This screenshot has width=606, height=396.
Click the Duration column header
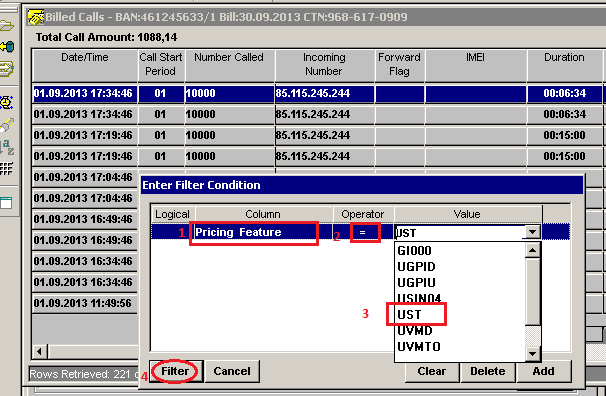[564, 65]
